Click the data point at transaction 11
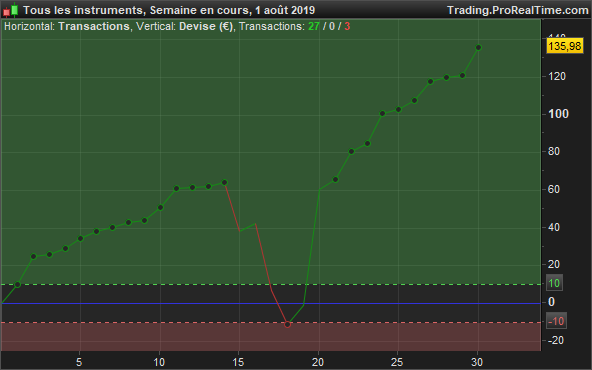592x370 pixels. coord(176,188)
